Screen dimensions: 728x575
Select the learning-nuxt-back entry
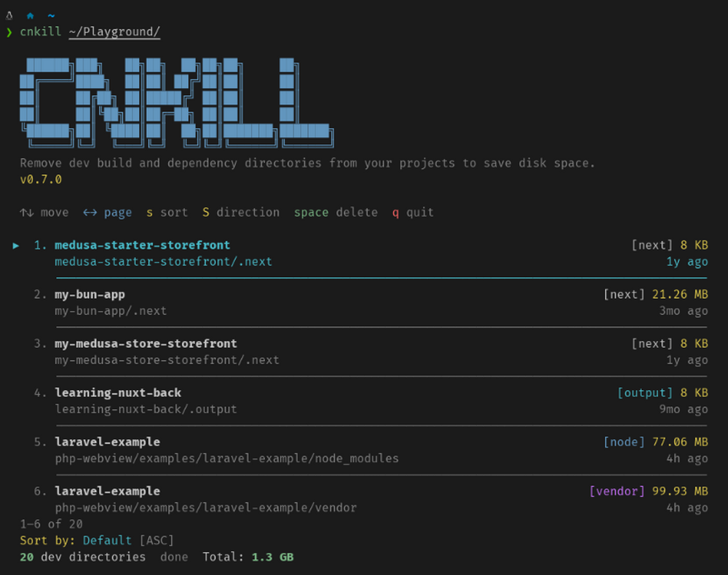pos(118,393)
